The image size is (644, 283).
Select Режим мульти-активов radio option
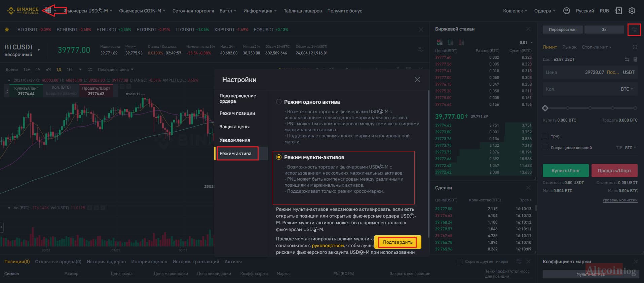278,157
